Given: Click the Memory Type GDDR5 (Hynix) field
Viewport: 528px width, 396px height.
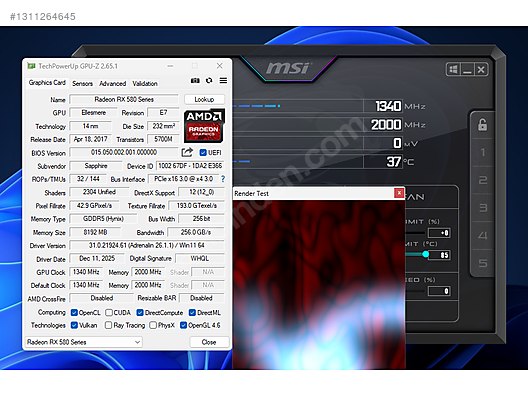Looking at the screenshot, I should pyautogui.click(x=103, y=219).
